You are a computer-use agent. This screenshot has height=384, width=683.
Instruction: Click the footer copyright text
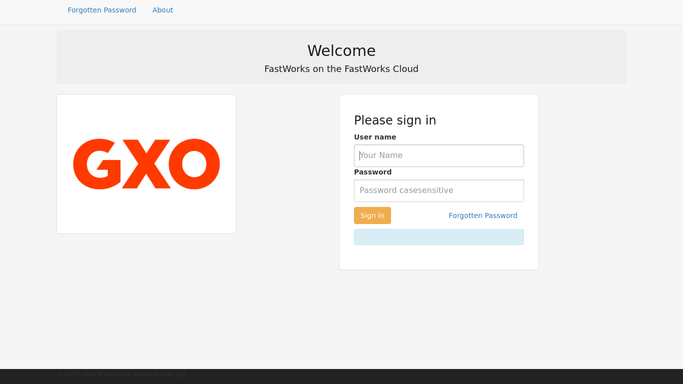click(x=121, y=374)
